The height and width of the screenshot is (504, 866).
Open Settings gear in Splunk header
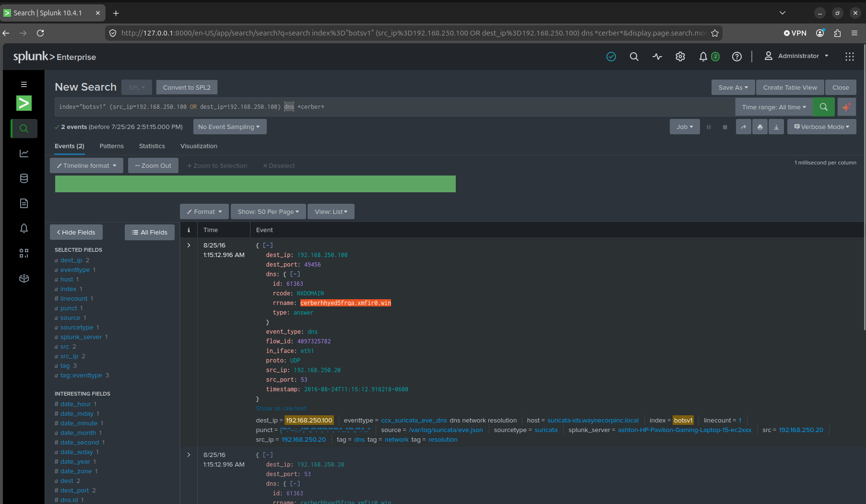pos(680,57)
